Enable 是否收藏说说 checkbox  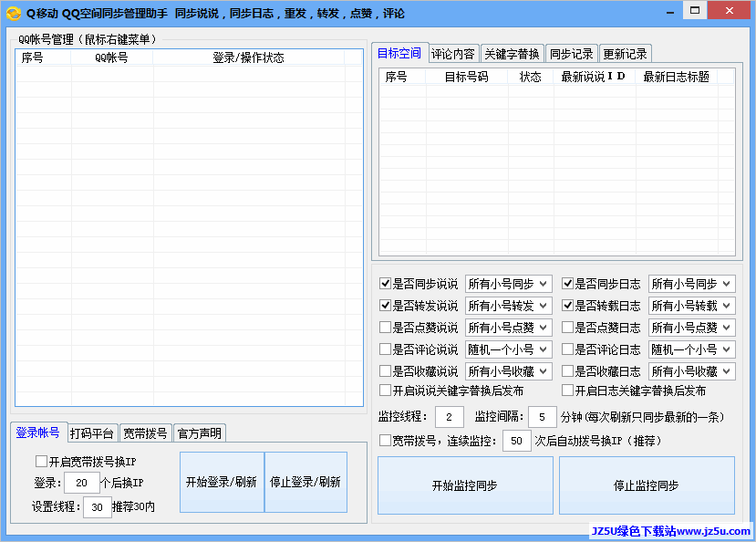coord(385,370)
